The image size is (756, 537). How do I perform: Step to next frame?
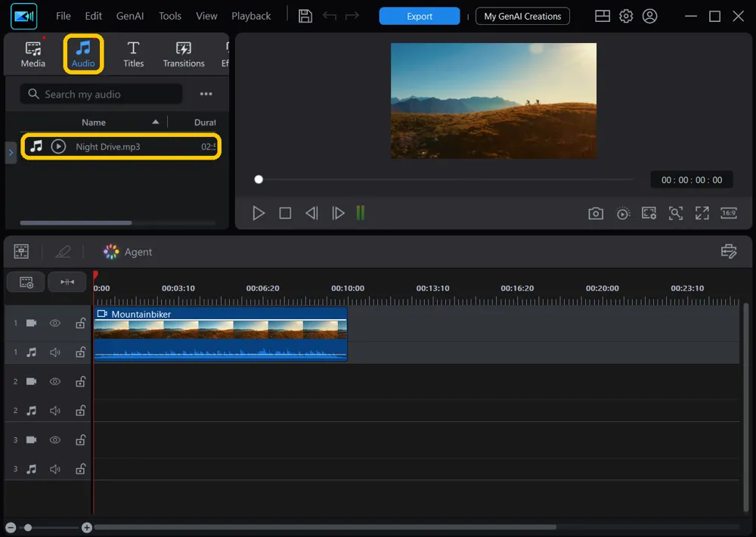tap(338, 213)
